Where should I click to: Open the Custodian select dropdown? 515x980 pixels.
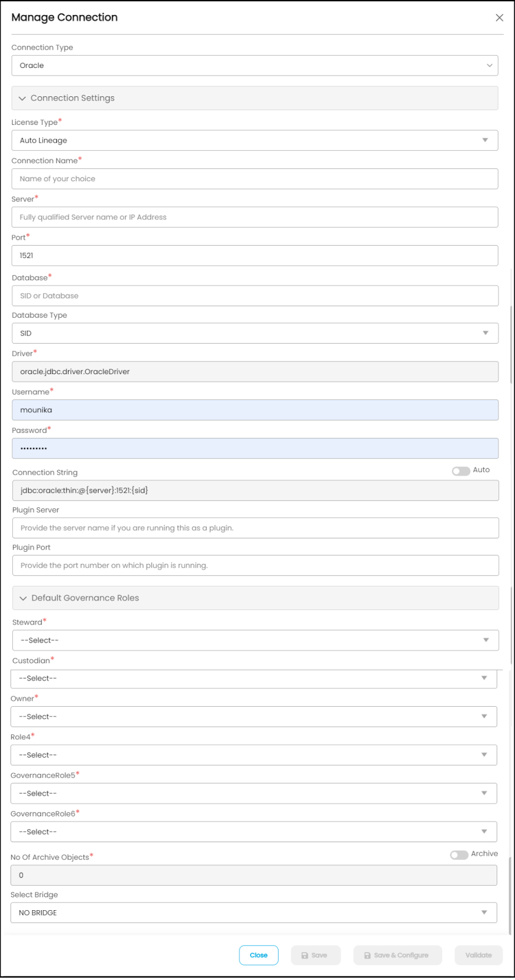(254, 679)
